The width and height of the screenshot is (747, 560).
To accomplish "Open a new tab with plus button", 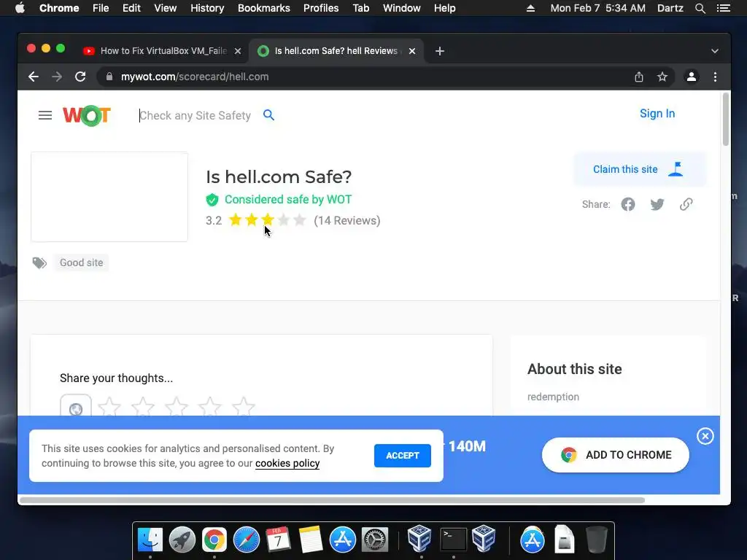I will (x=440, y=51).
